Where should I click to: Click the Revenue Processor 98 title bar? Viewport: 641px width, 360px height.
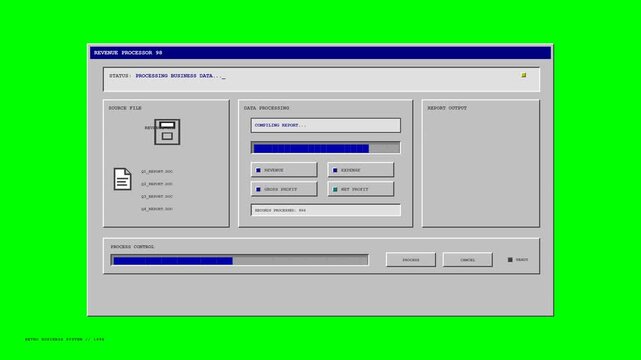[x=320, y=53]
